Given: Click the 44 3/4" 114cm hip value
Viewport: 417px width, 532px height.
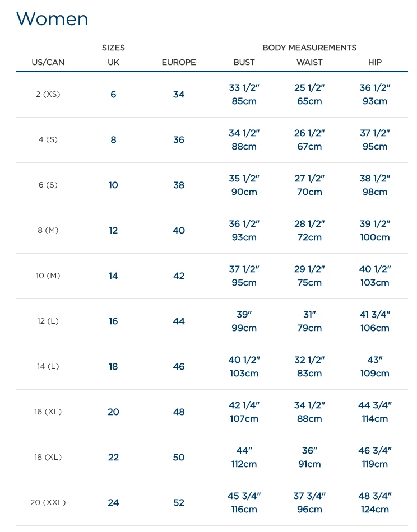Looking at the screenshot, I should 375,412.
